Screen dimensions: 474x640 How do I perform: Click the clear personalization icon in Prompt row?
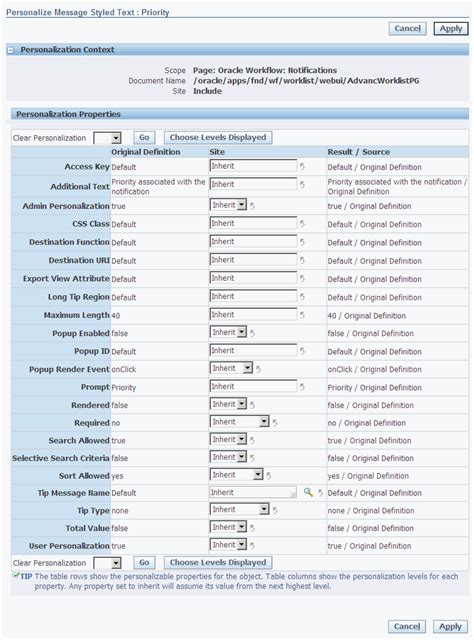click(302, 387)
